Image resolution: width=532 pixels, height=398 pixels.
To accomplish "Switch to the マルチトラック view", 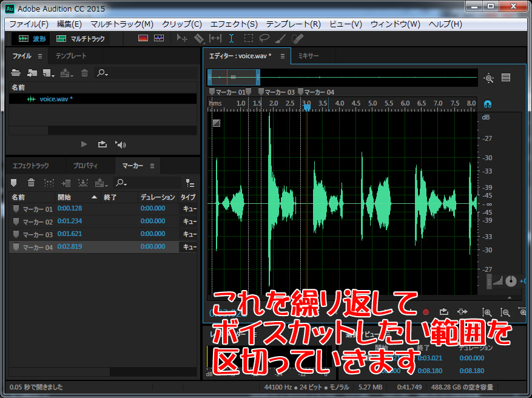I will (x=81, y=39).
